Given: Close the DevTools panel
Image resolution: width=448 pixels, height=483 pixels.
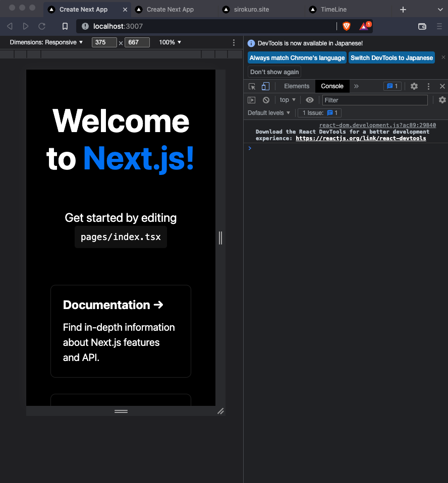Looking at the screenshot, I should (x=442, y=86).
